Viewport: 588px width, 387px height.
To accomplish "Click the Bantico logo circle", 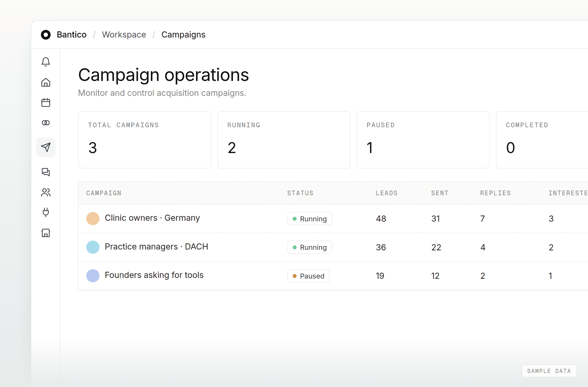I will tap(46, 35).
